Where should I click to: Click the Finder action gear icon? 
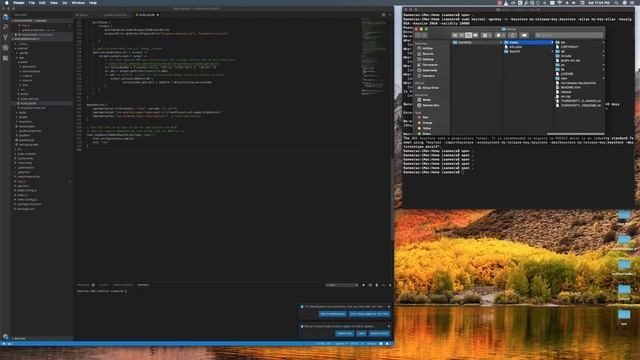click(500, 36)
